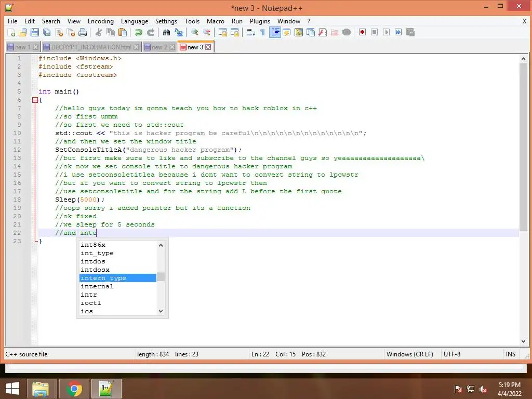
Task: Open the volume control in the system tray
Action: (484, 389)
